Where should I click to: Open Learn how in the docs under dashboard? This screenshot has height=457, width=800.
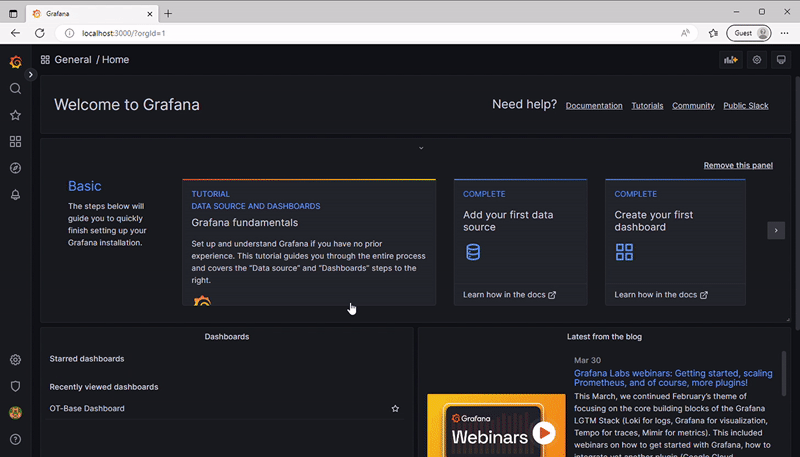pos(661,295)
